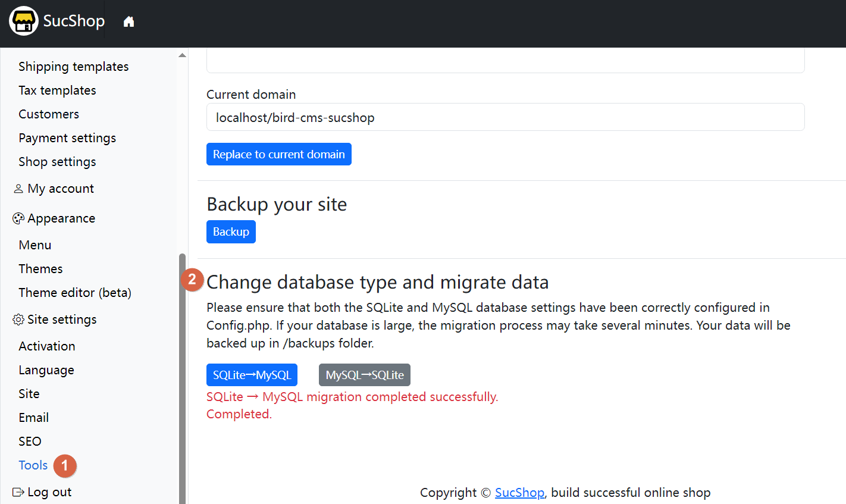Open Tools in the sidebar menu

(x=33, y=465)
